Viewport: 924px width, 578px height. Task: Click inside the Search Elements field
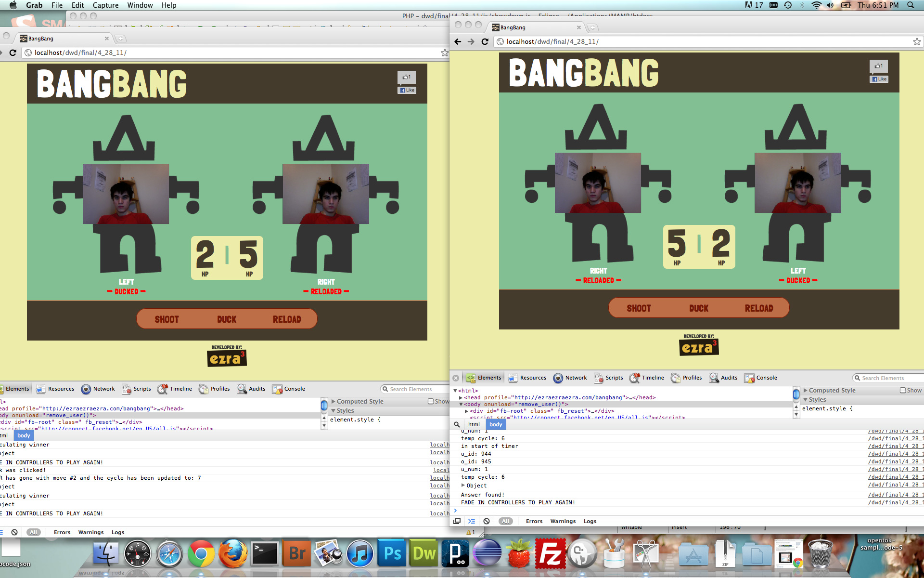890,378
